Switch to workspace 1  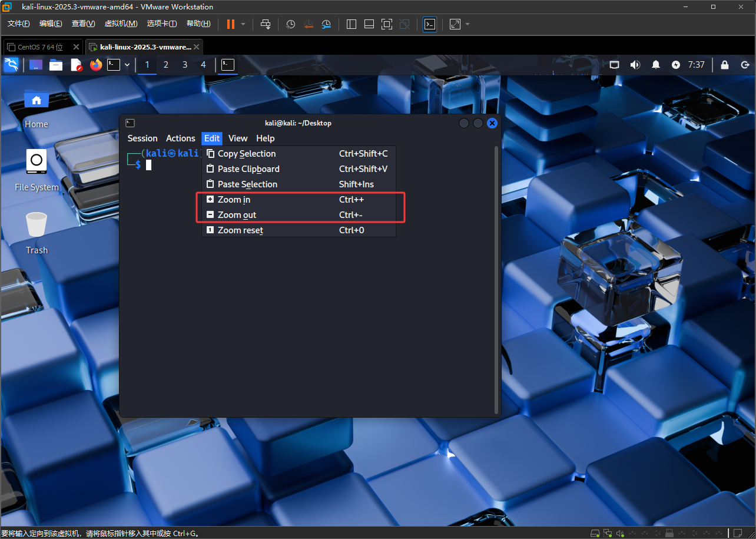click(x=147, y=65)
